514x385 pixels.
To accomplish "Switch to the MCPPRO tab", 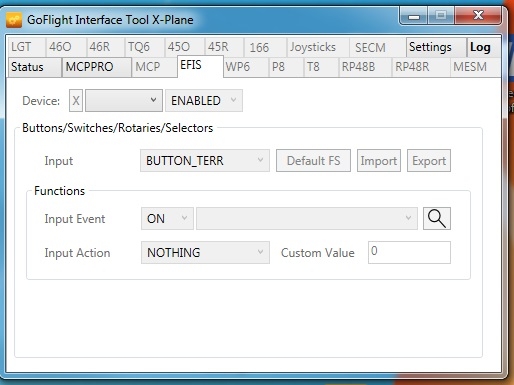I will coord(96,67).
